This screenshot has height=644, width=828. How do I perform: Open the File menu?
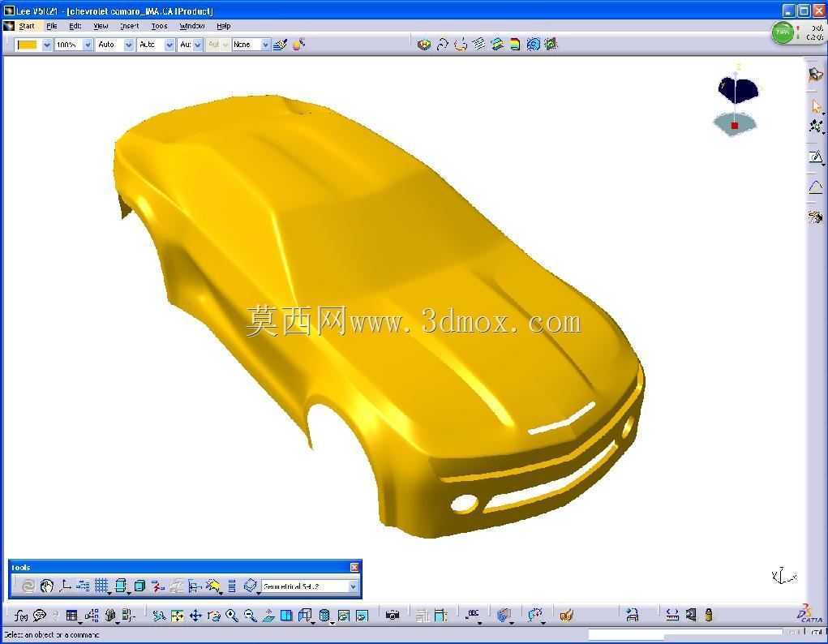(x=52, y=26)
